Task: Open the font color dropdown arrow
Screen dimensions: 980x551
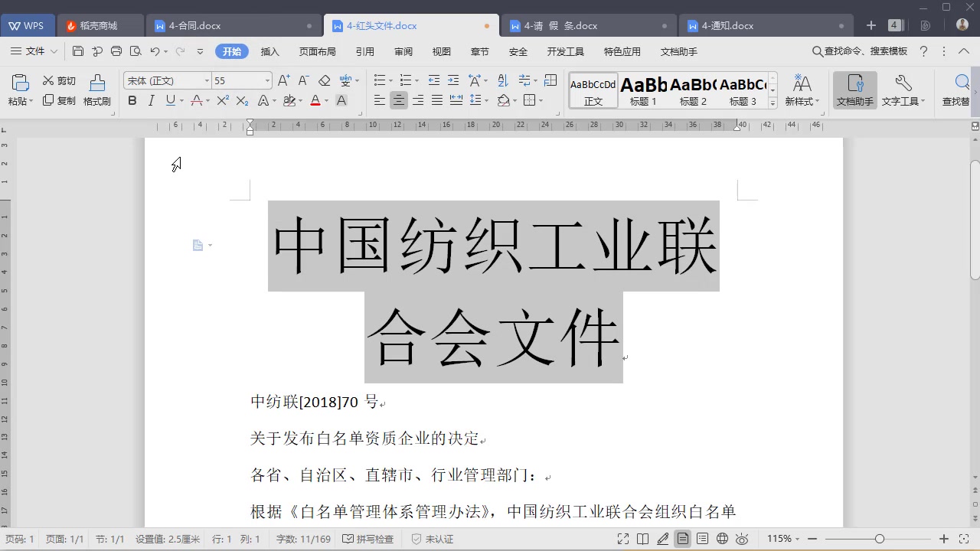Action: pyautogui.click(x=326, y=101)
